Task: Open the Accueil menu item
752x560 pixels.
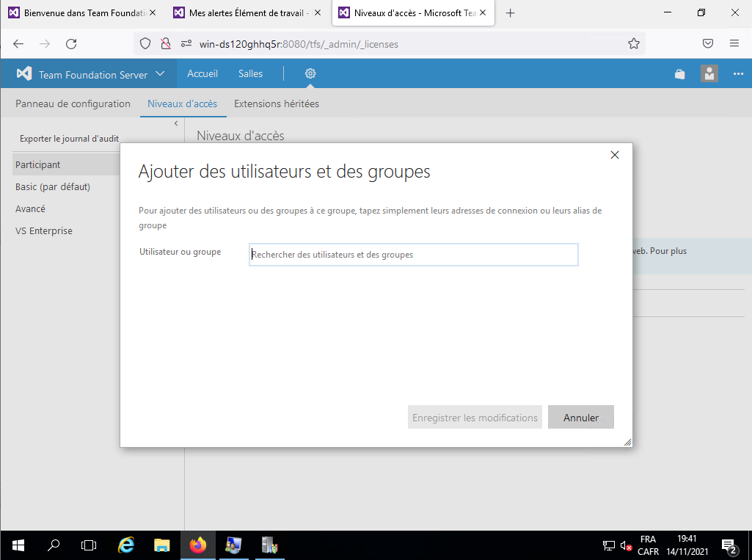Action: (x=202, y=74)
